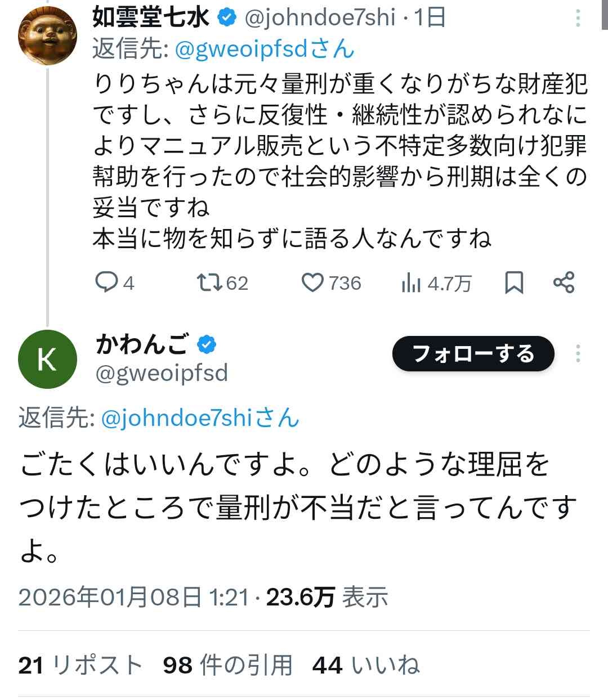This screenshot has height=700, width=608.
Task: Open more options on 如雲堂七水's tweet
Action: pos(578,19)
